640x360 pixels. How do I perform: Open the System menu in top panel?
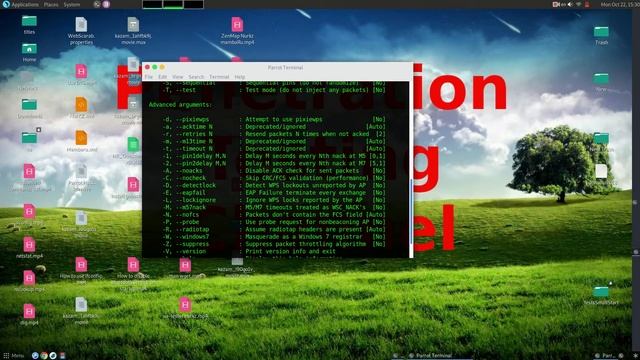72,4
